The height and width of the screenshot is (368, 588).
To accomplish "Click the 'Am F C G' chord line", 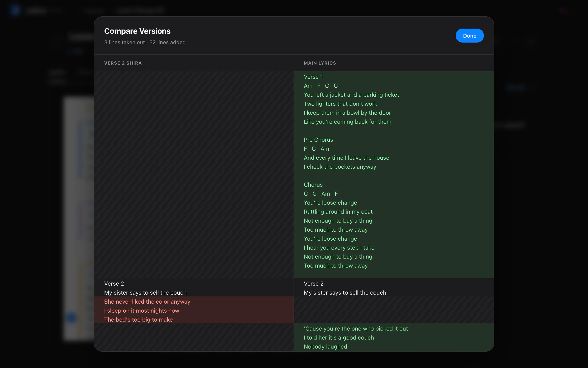I will pos(321,86).
